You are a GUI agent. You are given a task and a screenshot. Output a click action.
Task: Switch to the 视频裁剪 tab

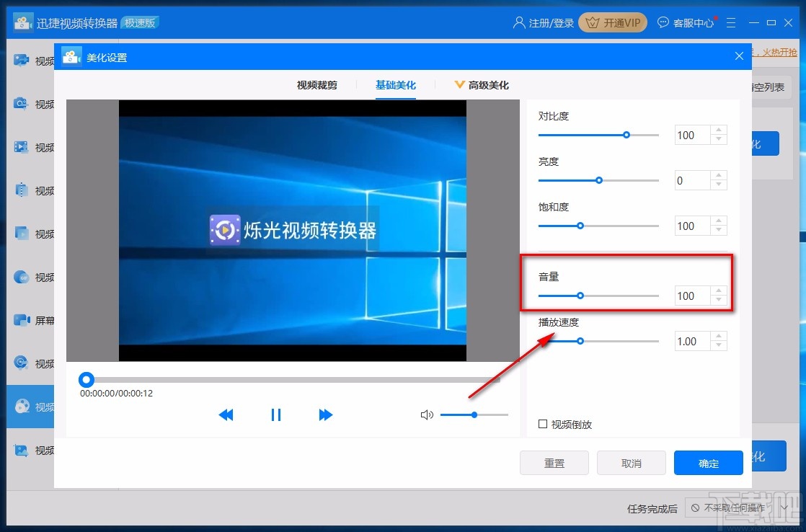click(316, 84)
